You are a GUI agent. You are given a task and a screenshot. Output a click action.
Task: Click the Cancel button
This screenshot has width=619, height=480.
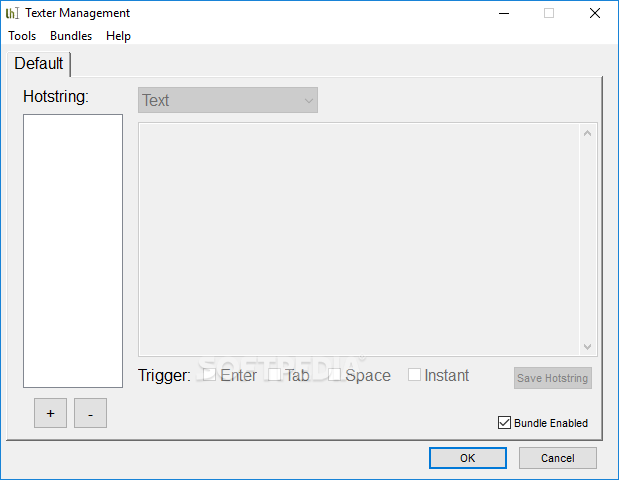[558, 458]
